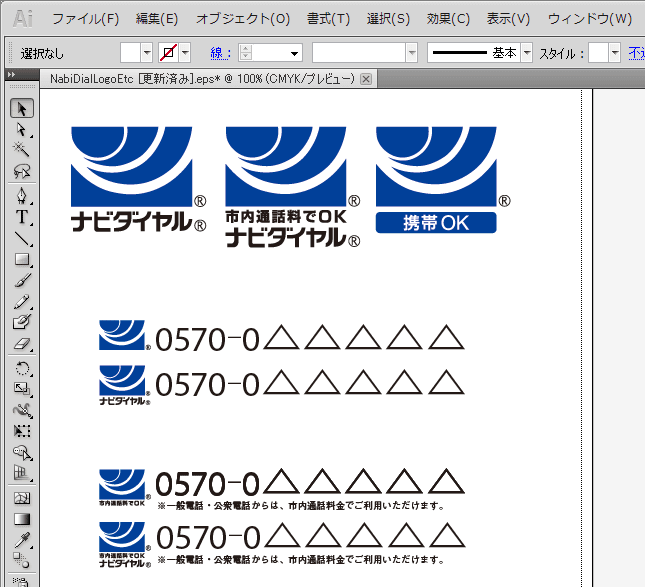The image size is (645, 587).
Task: Open the ファイル(F) menu
Action: coord(86,19)
